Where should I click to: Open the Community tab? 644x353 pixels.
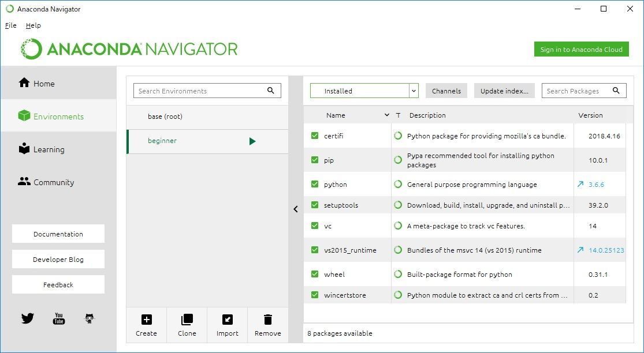58,182
